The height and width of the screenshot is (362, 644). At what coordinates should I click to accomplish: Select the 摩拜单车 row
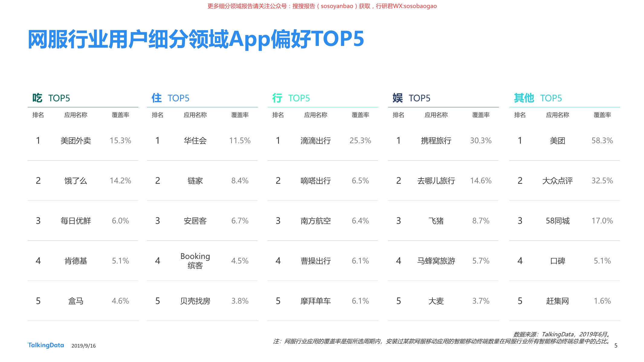coord(316,301)
